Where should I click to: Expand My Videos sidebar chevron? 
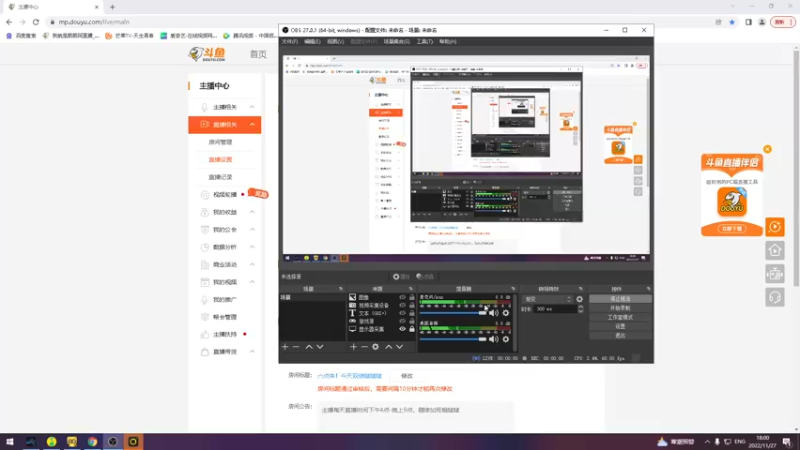point(252,282)
